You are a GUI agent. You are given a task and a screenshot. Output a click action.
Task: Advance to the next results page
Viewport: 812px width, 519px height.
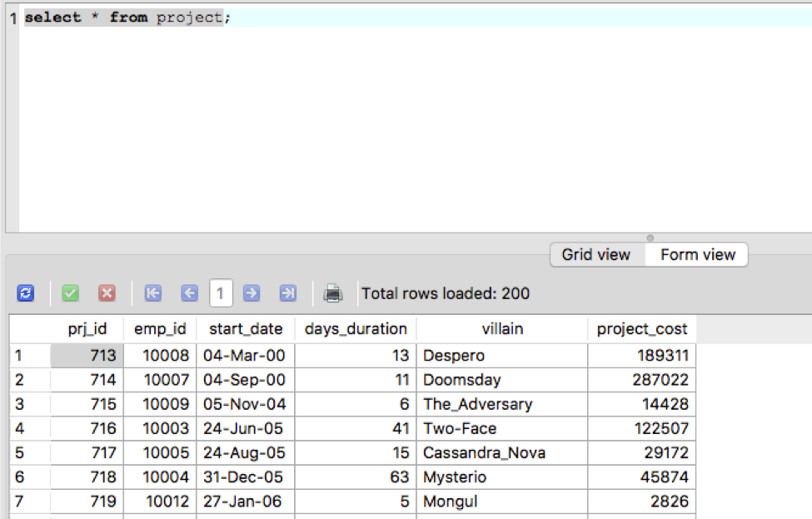click(252, 293)
